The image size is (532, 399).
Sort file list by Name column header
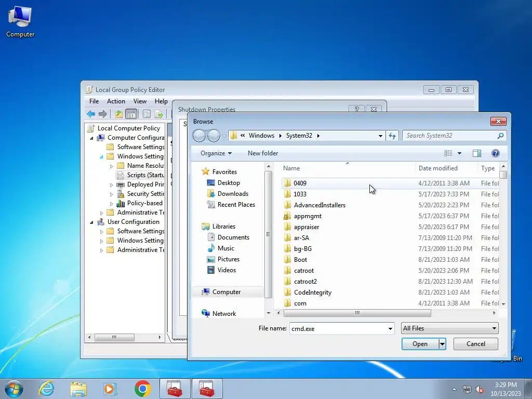pos(348,168)
